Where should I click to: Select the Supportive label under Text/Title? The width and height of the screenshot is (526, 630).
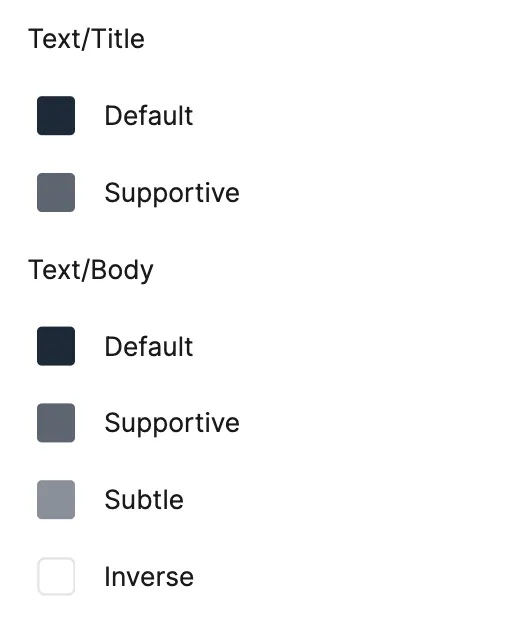coord(172,193)
